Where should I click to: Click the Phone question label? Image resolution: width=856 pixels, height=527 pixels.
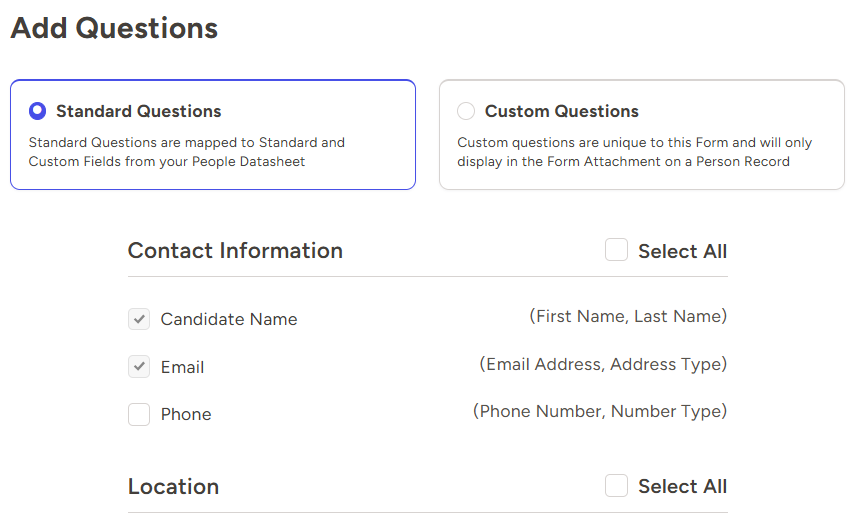click(186, 414)
